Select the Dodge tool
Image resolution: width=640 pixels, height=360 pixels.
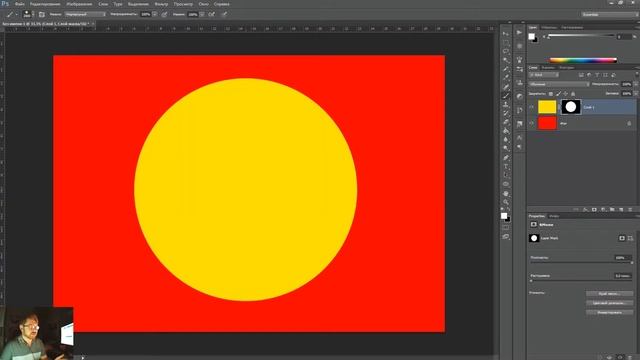[506, 148]
